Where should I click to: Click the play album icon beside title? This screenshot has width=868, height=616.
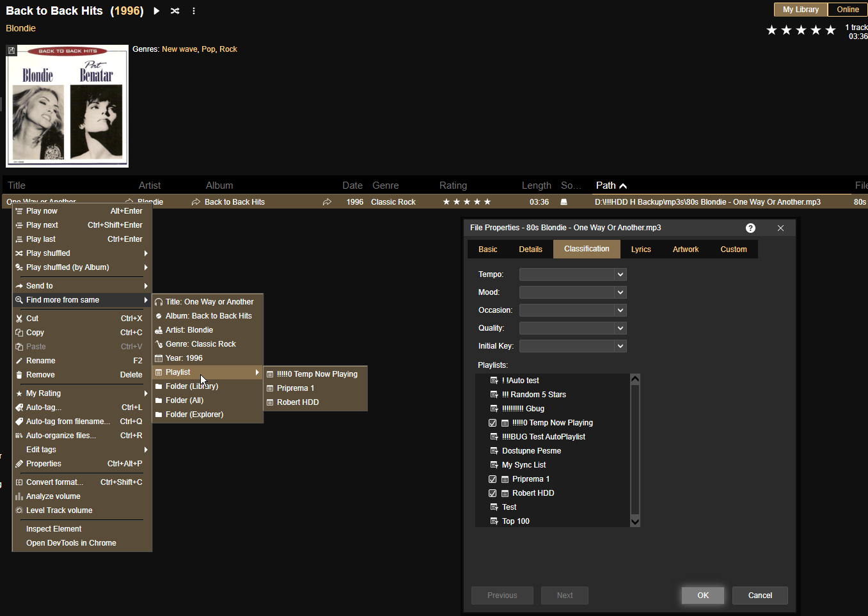pyautogui.click(x=157, y=11)
